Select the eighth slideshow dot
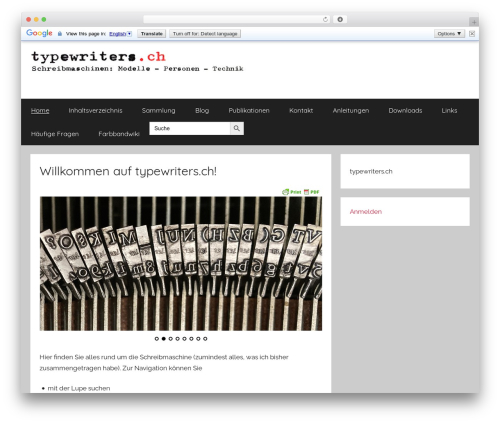 (x=205, y=339)
